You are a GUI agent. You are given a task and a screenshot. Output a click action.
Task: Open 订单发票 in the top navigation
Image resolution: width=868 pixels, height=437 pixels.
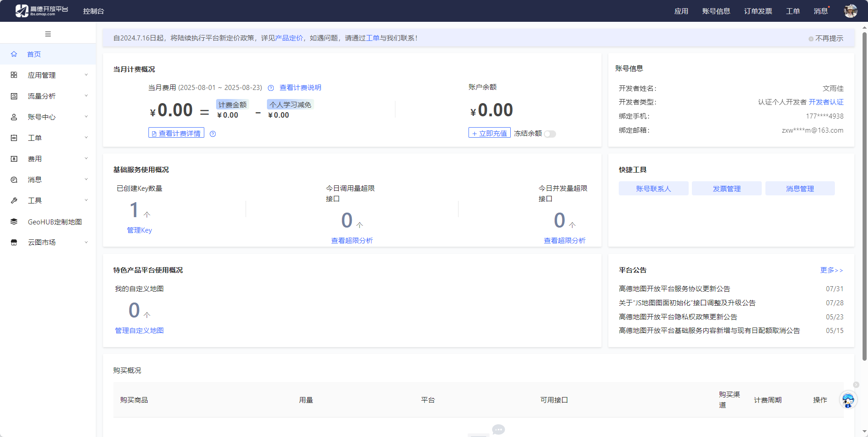click(758, 11)
